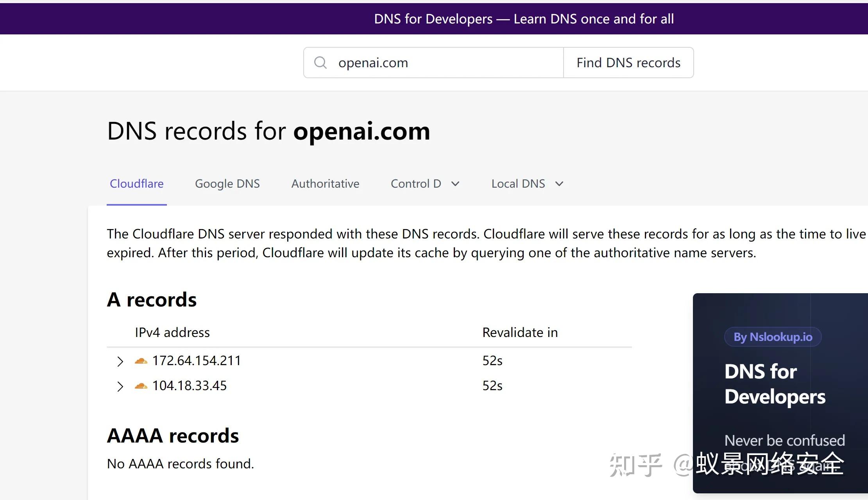Switch to the Authoritative tab
The image size is (868, 500).
[x=325, y=184]
